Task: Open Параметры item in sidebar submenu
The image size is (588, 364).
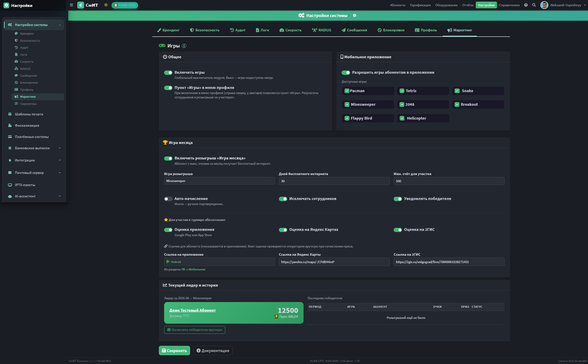Action: point(38,104)
